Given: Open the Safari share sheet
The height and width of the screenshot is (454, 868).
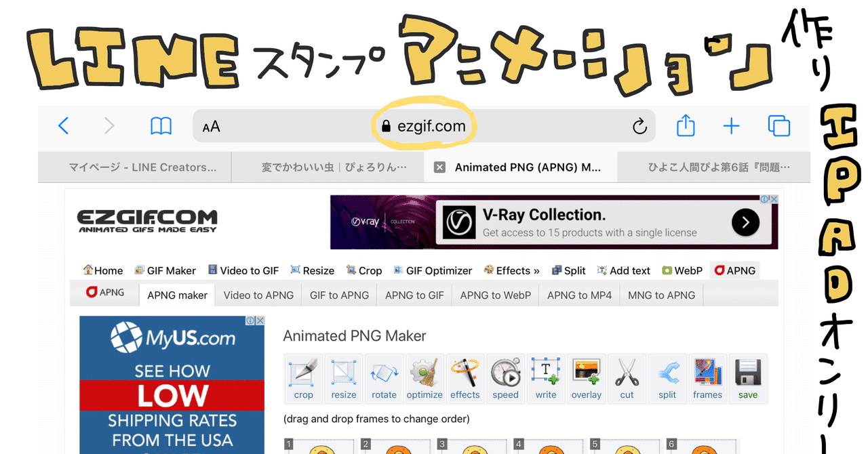Looking at the screenshot, I should tap(686, 125).
